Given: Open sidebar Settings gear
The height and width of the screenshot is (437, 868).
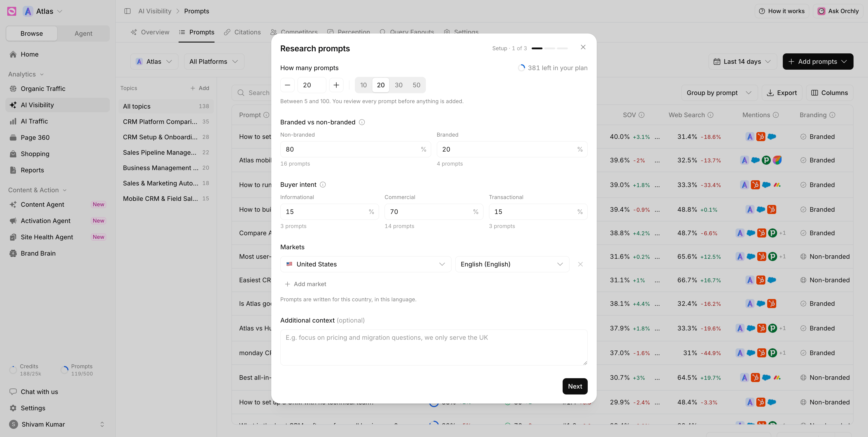Looking at the screenshot, I should [13, 408].
